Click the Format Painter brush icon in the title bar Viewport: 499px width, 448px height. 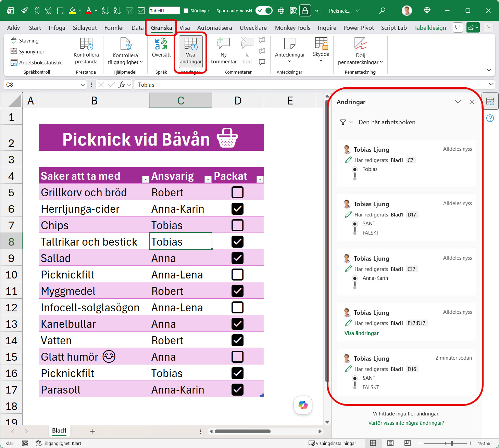click(x=24, y=11)
